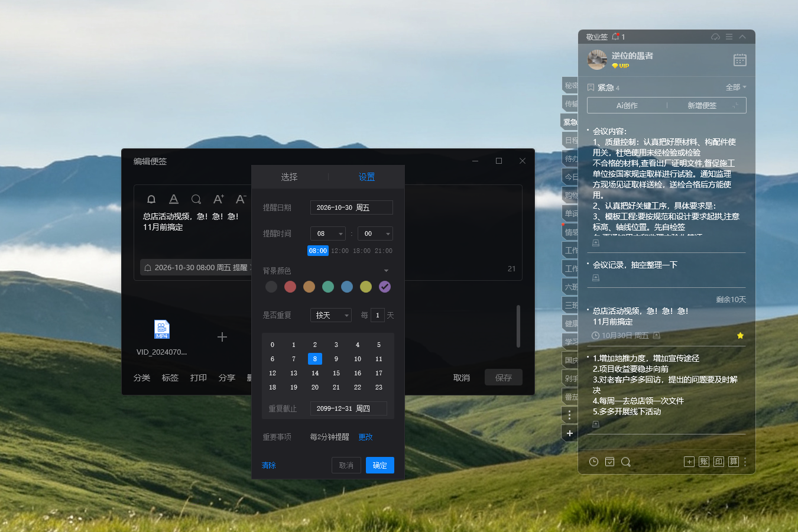Open the reminder hour dropdown showing 08
The height and width of the screenshot is (532, 798).
[x=328, y=233]
